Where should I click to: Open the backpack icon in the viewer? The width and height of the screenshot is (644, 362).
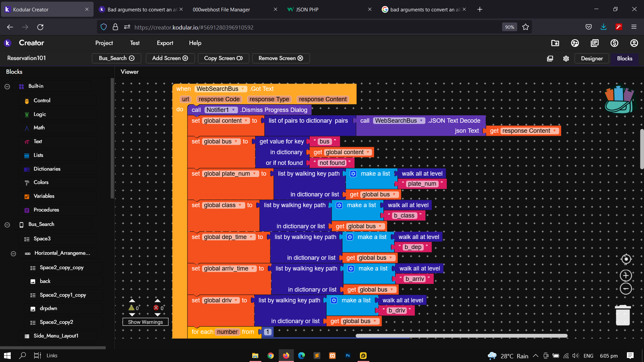(619, 100)
